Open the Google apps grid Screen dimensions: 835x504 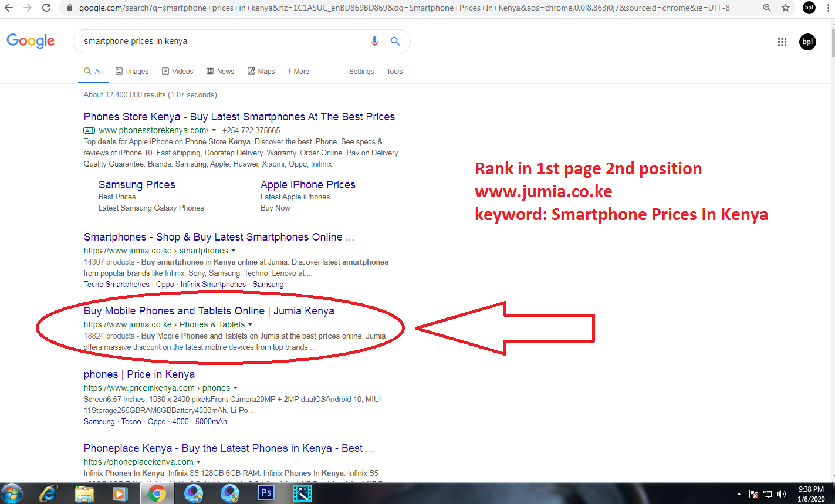point(782,42)
